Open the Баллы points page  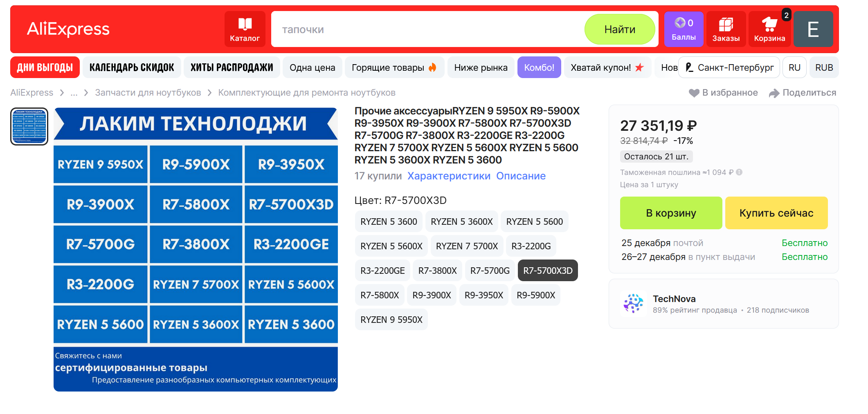click(x=684, y=29)
